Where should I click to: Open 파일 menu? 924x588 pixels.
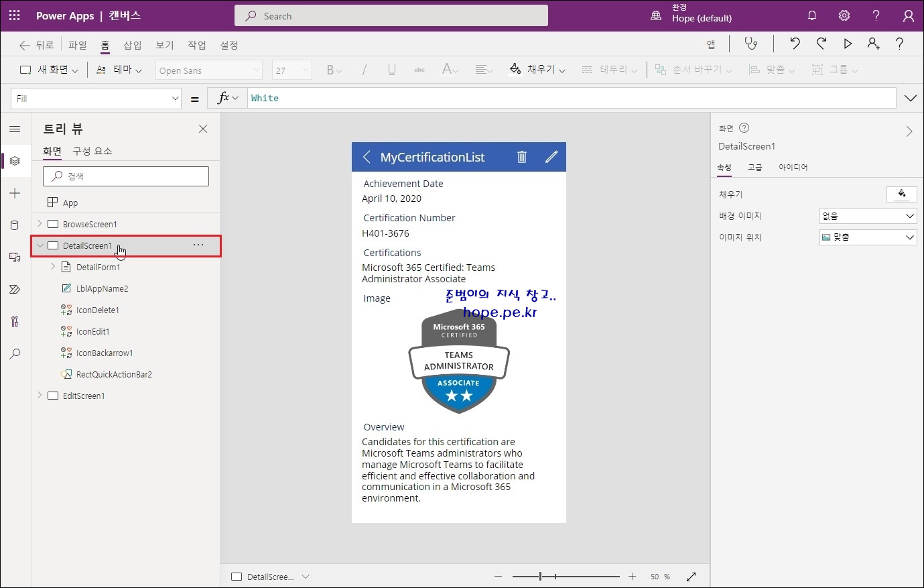[78, 45]
